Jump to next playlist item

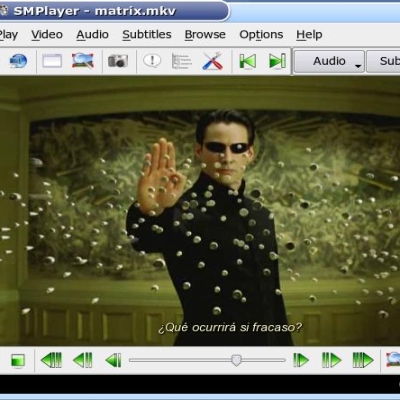tap(277, 61)
